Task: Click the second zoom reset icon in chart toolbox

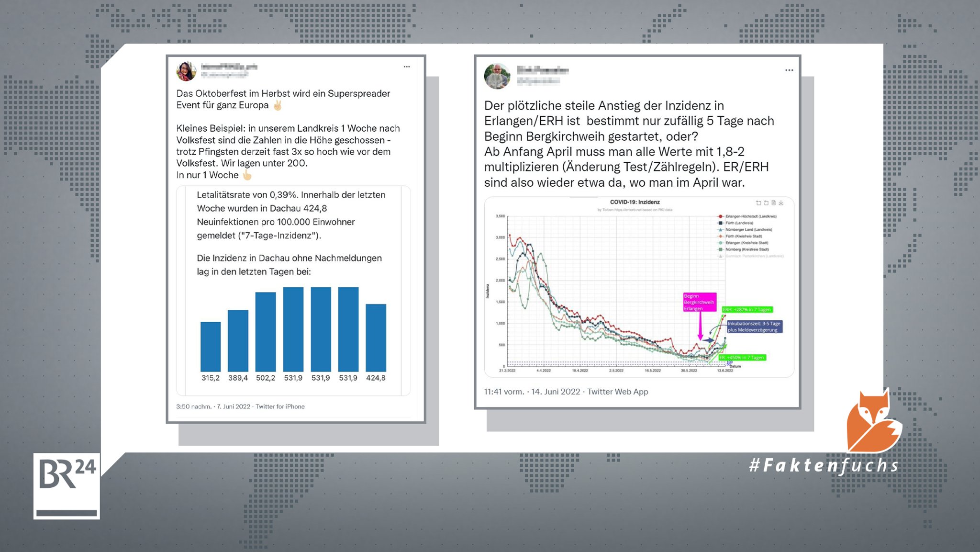Action: (766, 203)
